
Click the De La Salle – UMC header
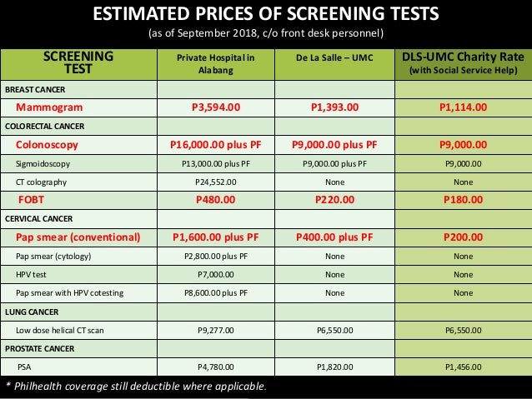click(x=334, y=57)
